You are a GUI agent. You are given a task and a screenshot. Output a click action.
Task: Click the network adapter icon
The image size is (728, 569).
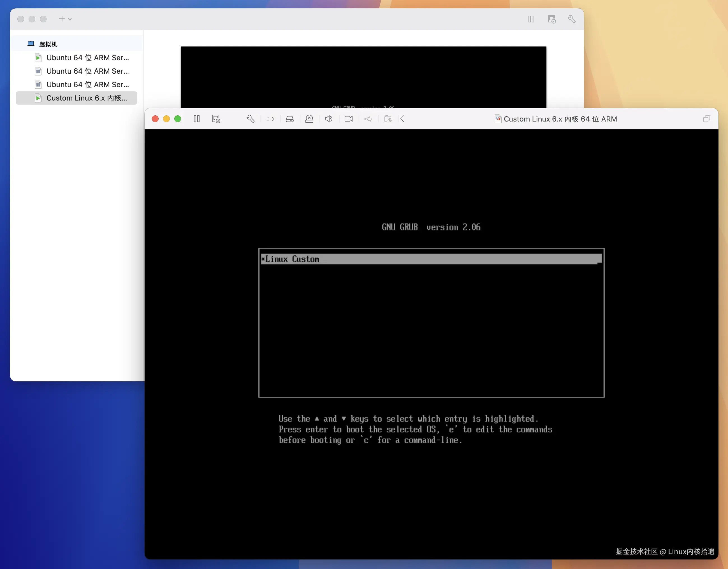click(x=270, y=119)
